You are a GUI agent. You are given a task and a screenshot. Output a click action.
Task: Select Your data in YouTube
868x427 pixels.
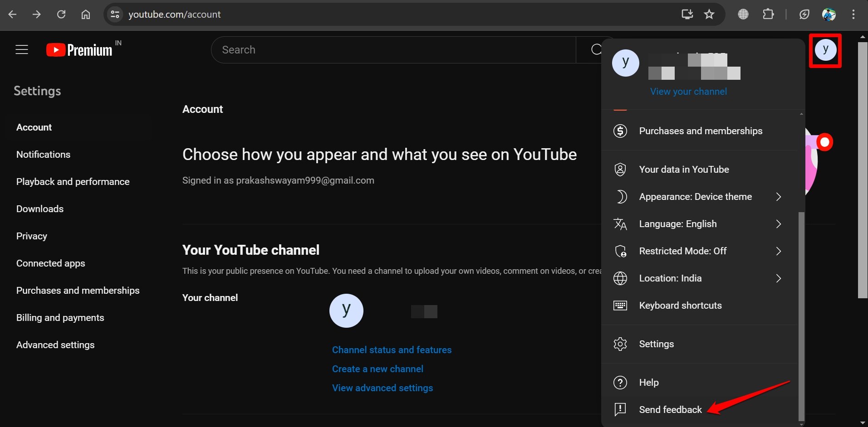(x=699, y=170)
